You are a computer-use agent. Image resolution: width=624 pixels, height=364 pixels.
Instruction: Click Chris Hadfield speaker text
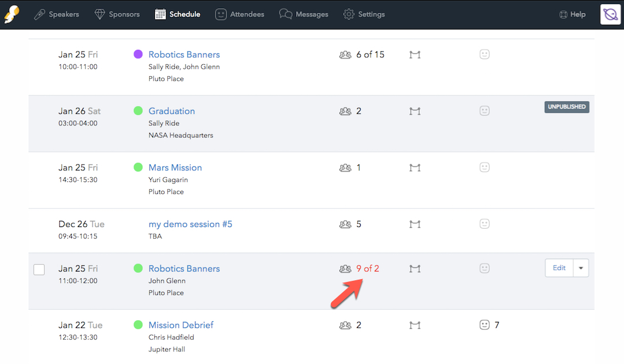pos(171,337)
